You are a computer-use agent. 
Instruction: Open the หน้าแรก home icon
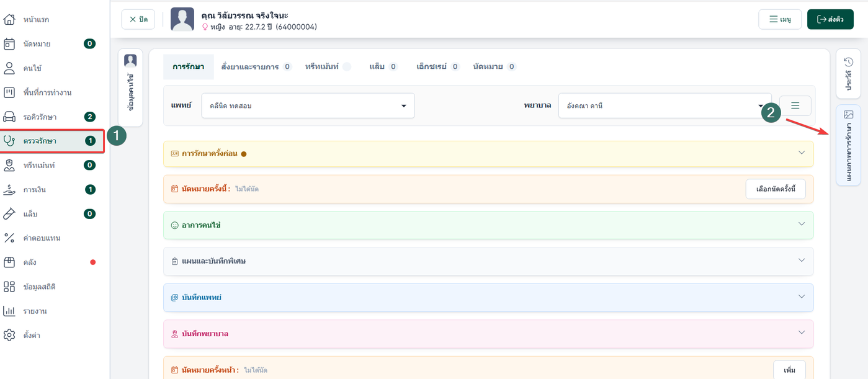pos(9,20)
